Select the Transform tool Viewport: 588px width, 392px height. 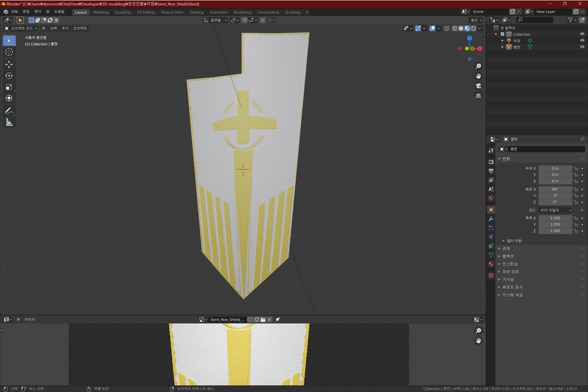pos(9,98)
